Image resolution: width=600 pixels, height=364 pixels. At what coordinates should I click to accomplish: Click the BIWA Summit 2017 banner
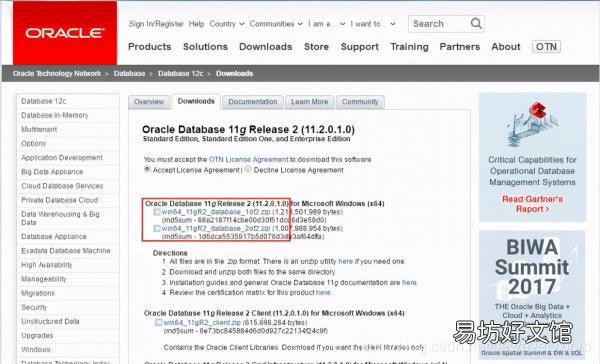532,295
